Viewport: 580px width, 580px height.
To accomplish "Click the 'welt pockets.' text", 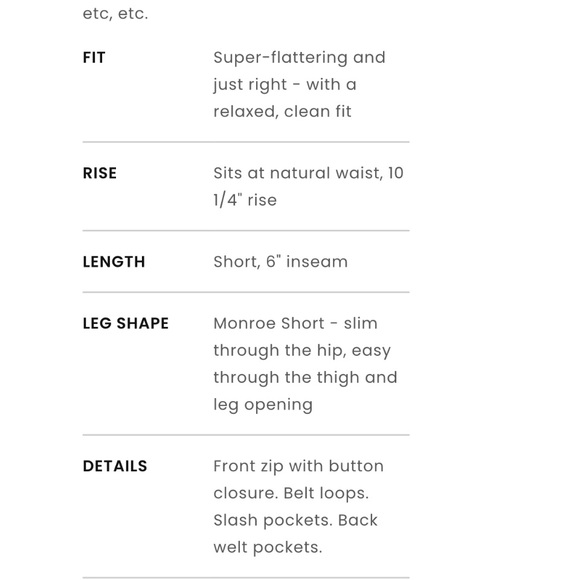I will 267,548.
